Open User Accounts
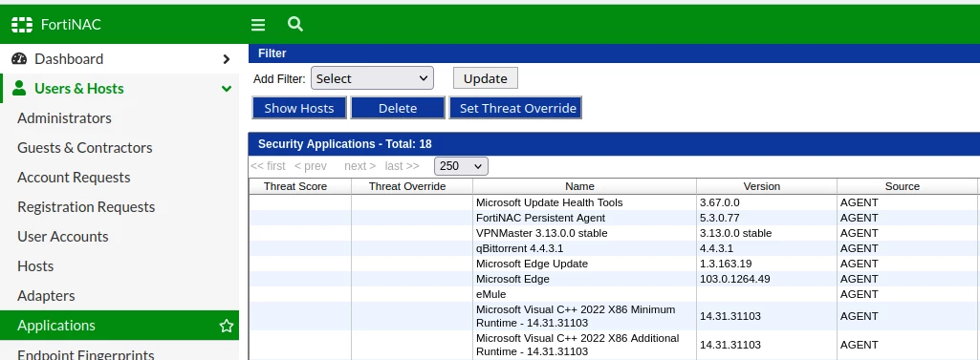980x360 pixels. click(x=62, y=237)
